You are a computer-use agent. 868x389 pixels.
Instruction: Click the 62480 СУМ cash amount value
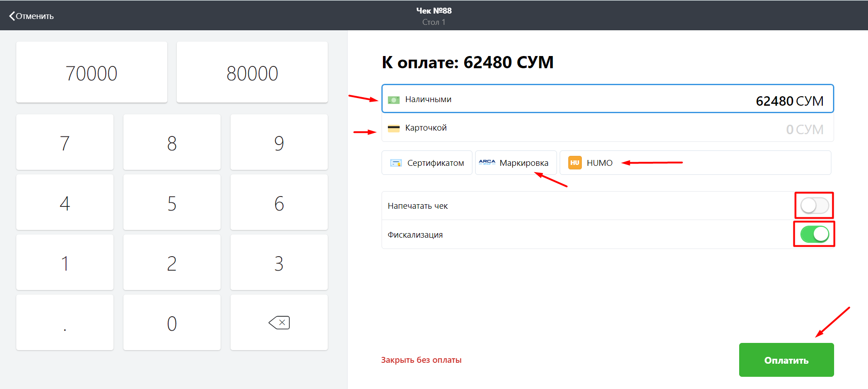click(x=790, y=101)
